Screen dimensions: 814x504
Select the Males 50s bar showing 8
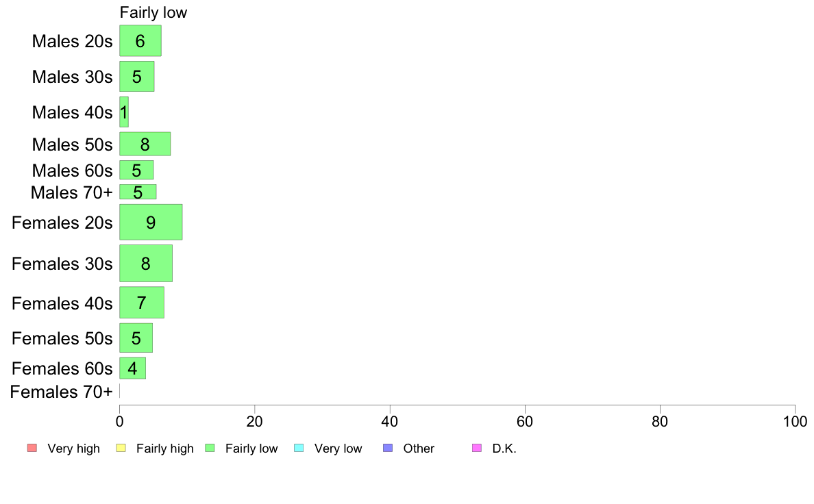pos(145,144)
